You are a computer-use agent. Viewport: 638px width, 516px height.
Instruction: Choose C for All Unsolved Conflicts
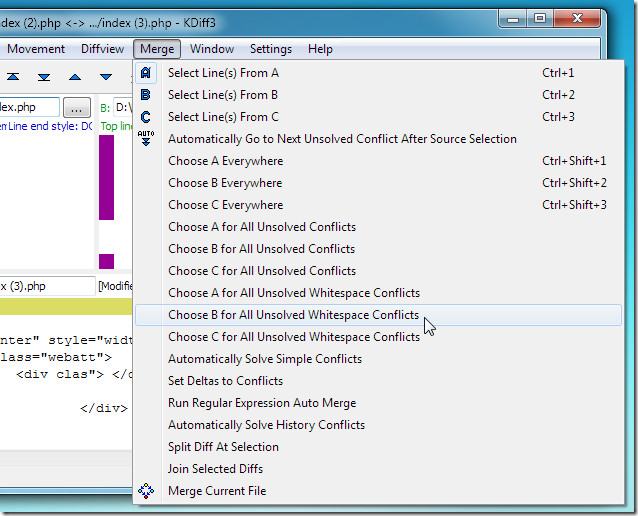(378, 271)
